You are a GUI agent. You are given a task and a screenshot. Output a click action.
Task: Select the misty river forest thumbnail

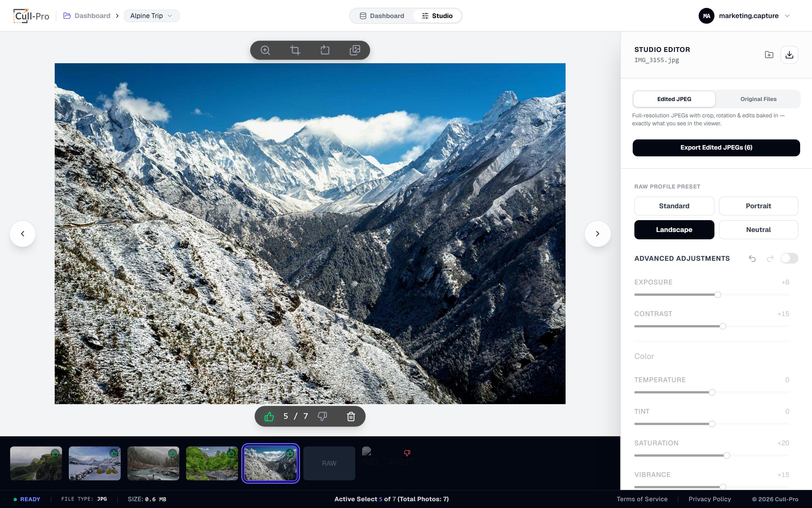pos(153,463)
